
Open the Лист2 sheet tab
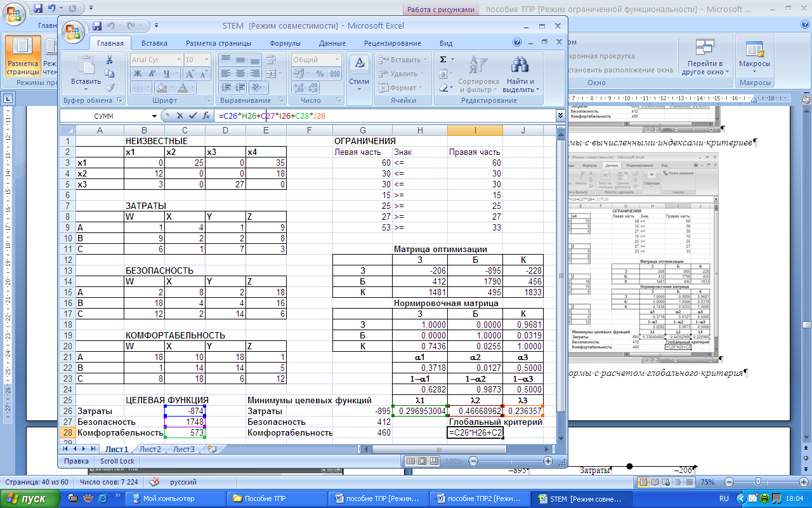click(x=150, y=449)
